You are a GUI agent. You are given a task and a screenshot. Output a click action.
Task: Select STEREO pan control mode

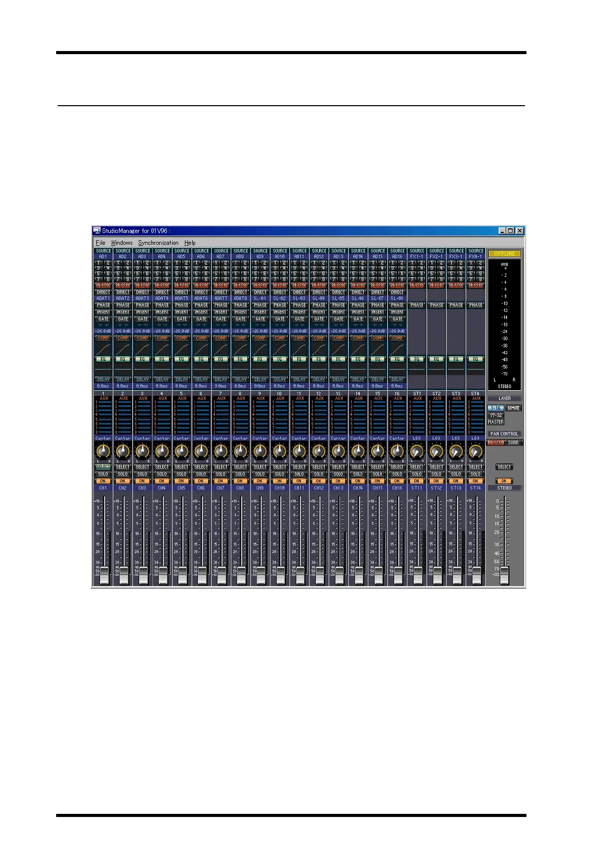[496, 443]
